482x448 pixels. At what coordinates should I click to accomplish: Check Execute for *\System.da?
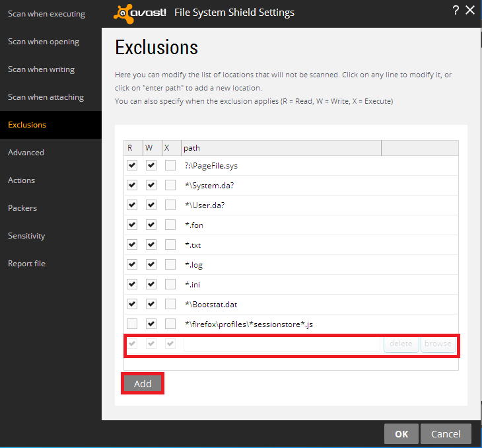pos(170,185)
